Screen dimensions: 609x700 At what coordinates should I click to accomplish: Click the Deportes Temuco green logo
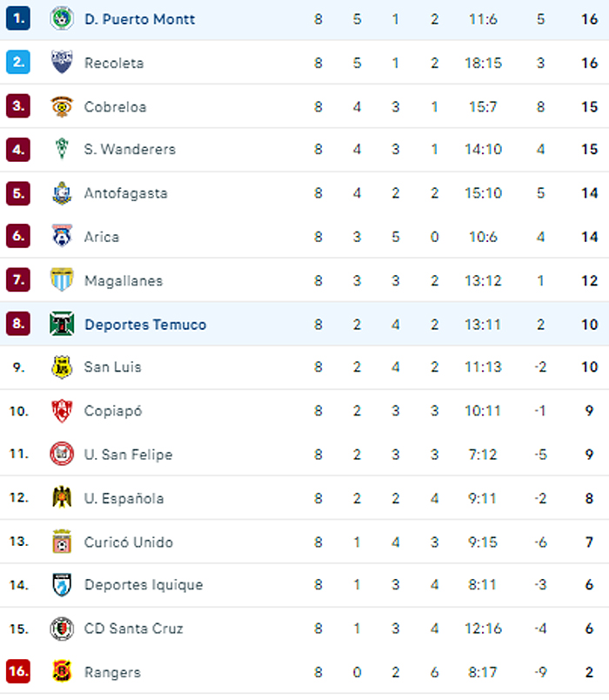pyautogui.click(x=63, y=324)
